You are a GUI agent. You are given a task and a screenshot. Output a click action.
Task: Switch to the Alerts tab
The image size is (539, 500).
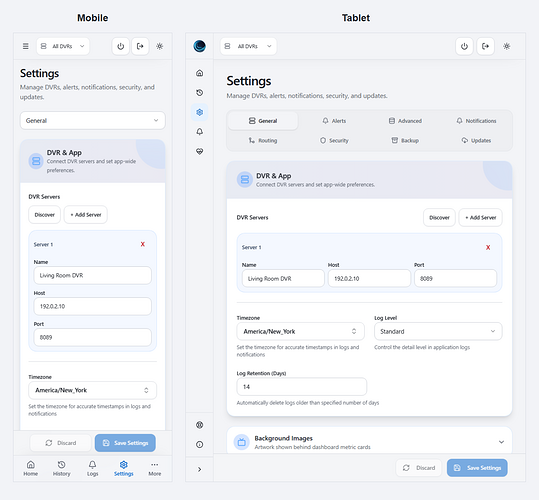tap(334, 121)
